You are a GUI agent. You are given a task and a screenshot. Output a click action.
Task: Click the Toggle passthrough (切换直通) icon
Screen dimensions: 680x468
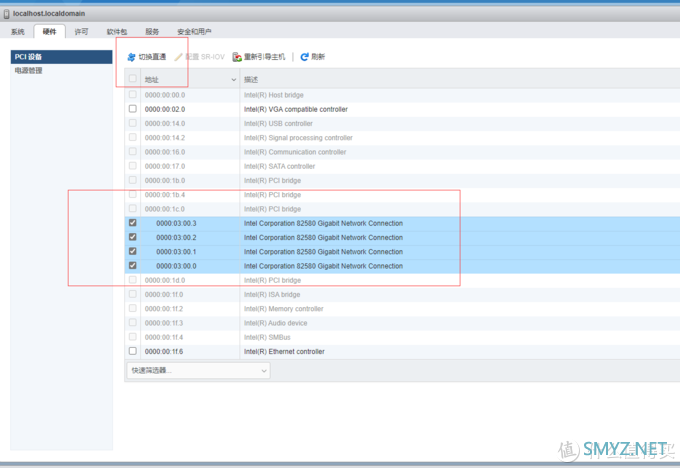(131, 57)
